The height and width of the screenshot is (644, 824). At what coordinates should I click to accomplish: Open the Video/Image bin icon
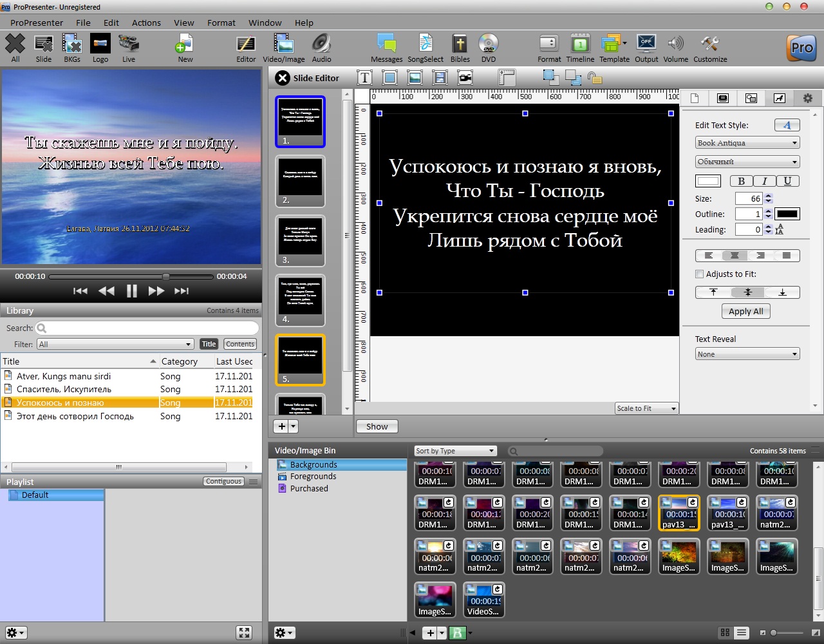pos(283,44)
